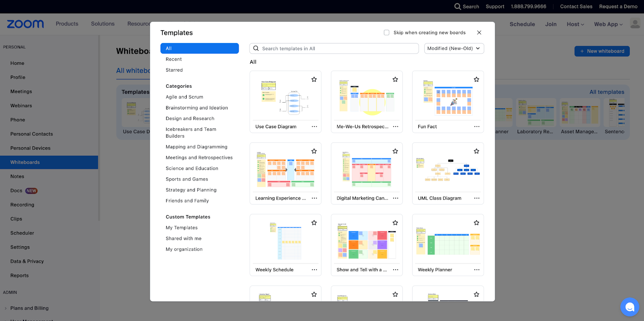Select the All templates filter
Screen dimensions: 644x321
pyautogui.click(x=200, y=48)
